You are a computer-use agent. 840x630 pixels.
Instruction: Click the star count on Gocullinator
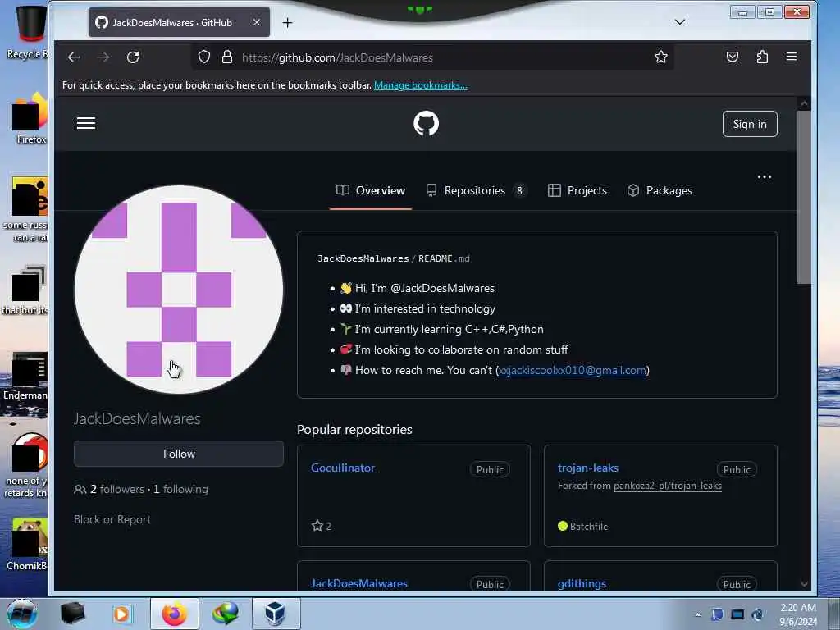322,526
